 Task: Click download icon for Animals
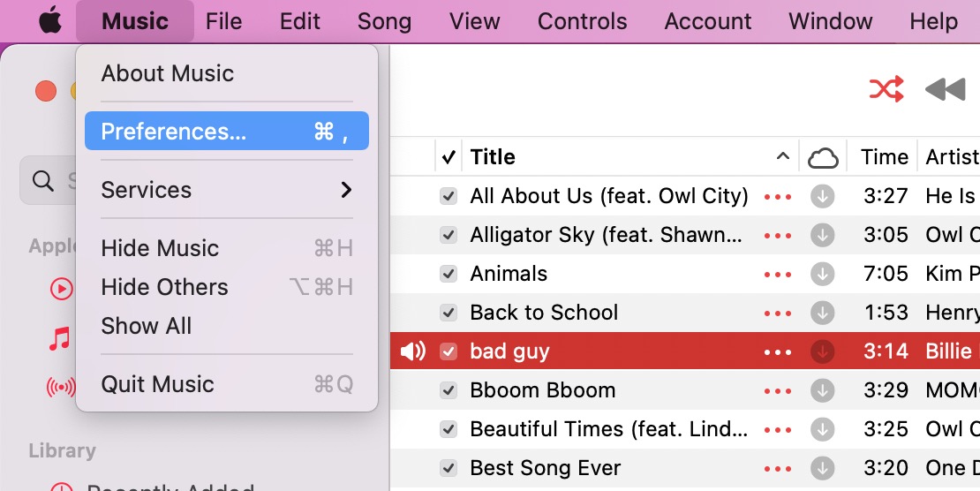coord(822,274)
